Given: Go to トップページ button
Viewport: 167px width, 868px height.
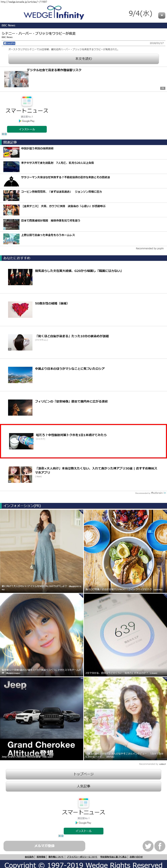Looking at the screenshot, I should pyautogui.click(x=83, y=774).
